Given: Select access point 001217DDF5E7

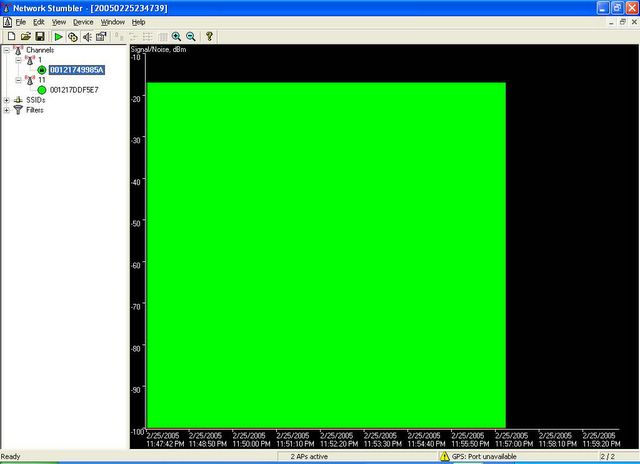Looking at the screenshot, I should (74, 90).
